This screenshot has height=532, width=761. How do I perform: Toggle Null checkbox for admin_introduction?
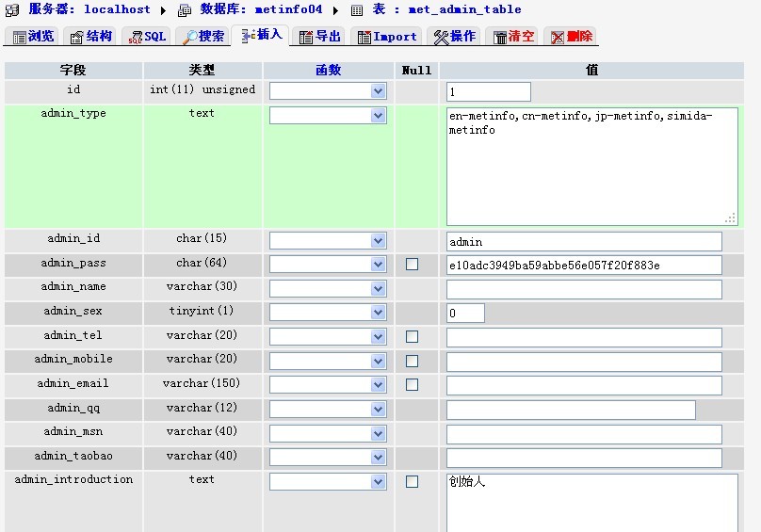tap(412, 481)
